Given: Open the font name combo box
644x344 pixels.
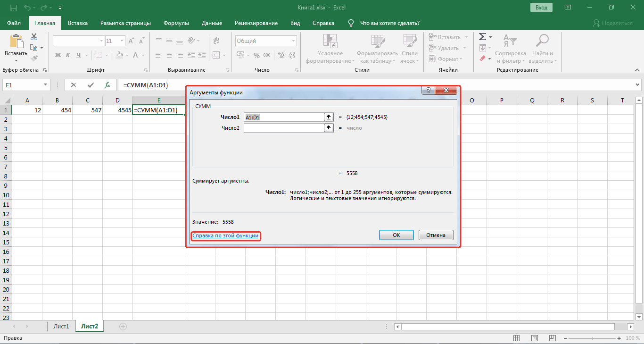Looking at the screenshot, I should pyautogui.click(x=78, y=41).
